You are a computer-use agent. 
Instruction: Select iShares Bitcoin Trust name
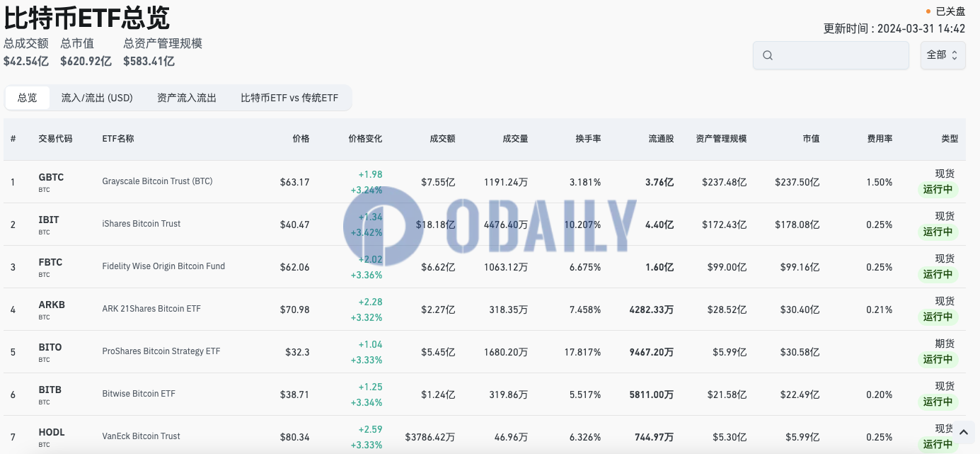click(x=142, y=224)
